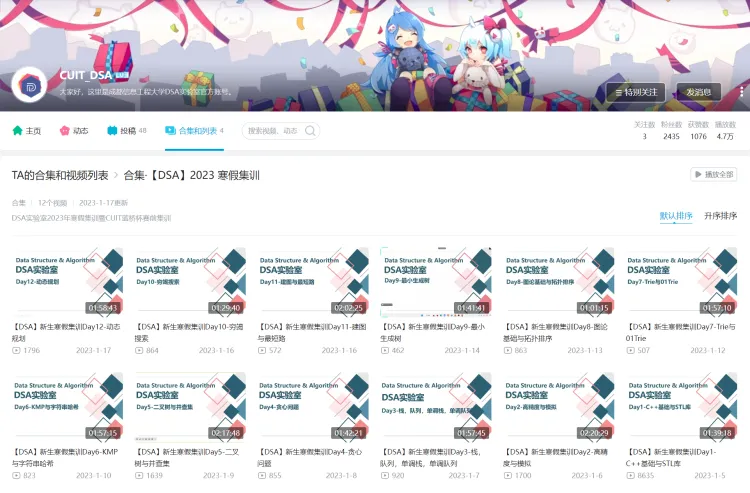750x493 pixels.
Task: Open Day9-最小生成树 video thumbnail
Action: click(x=435, y=282)
